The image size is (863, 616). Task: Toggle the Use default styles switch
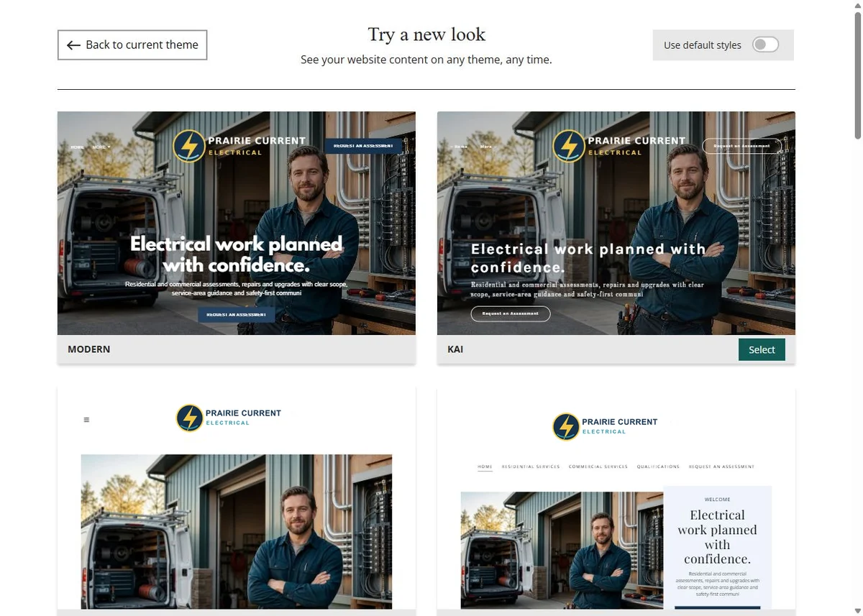click(x=765, y=45)
